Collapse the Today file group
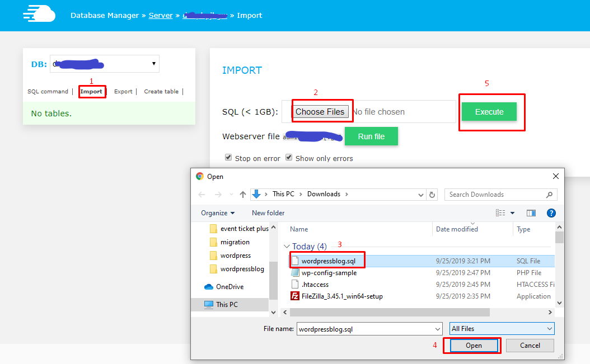This screenshot has width=590, height=364. pos(287,247)
